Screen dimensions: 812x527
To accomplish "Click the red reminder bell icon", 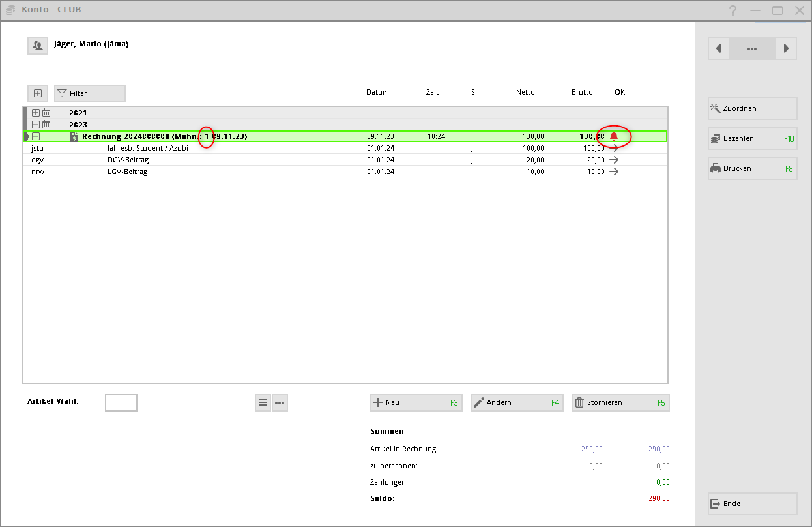I will click(x=613, y=136).
